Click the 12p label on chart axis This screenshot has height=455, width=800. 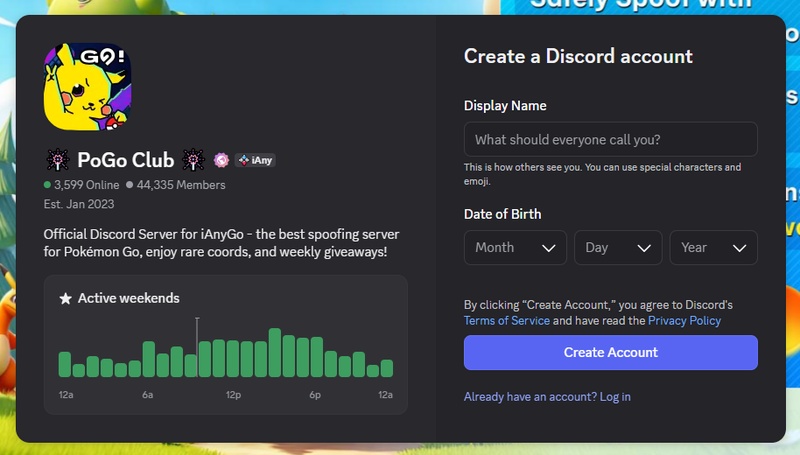pos(233,395)
